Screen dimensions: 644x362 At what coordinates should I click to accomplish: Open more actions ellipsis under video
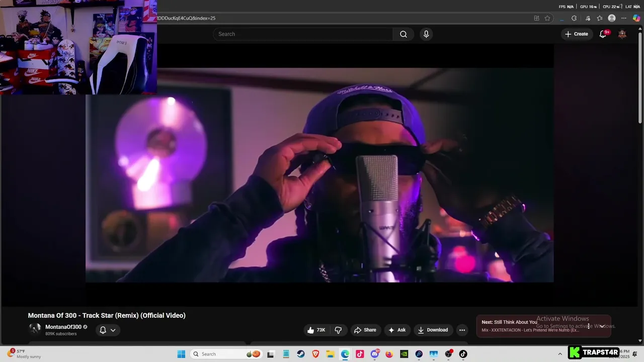tap(462, 330)
